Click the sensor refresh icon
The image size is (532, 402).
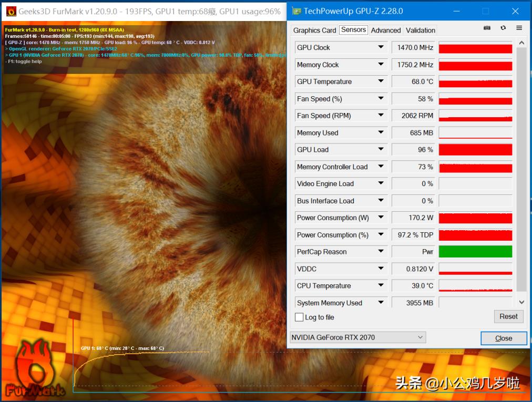(503, 28)
